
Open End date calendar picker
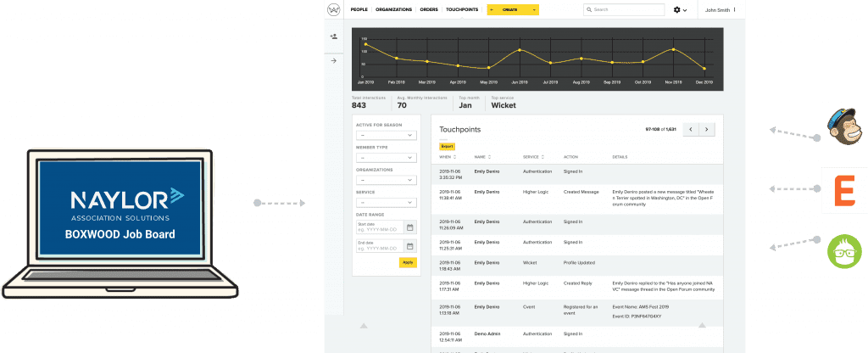point(409,246)
